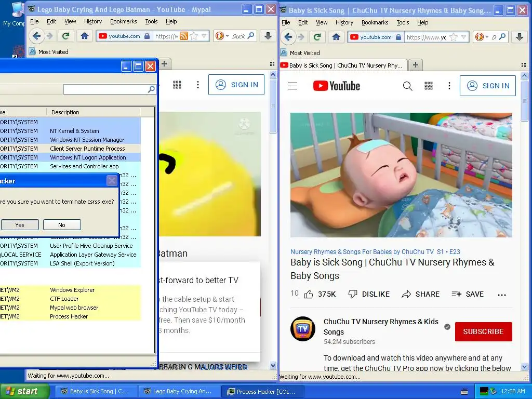This screenshot has width=532, height=399.
Task: Select Baby is Sick Song browser tab
Action: [x=343, y=65]
